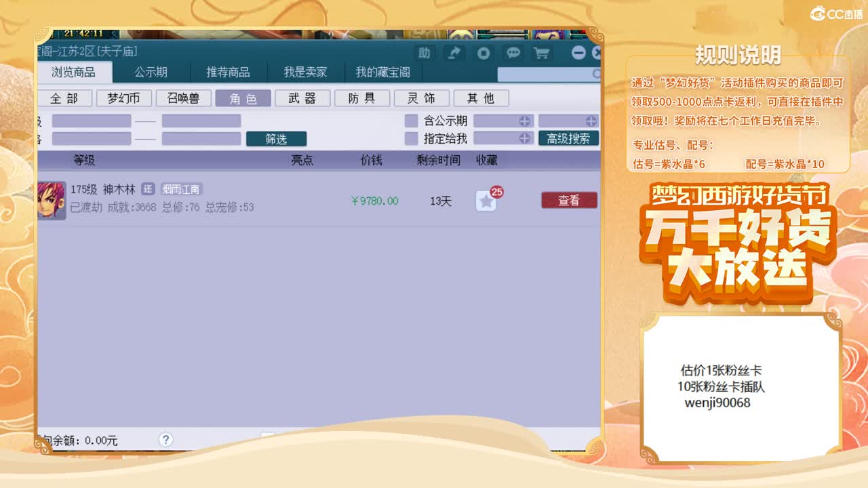Toggle the 指定给我 checkbox

pos(411,138)
